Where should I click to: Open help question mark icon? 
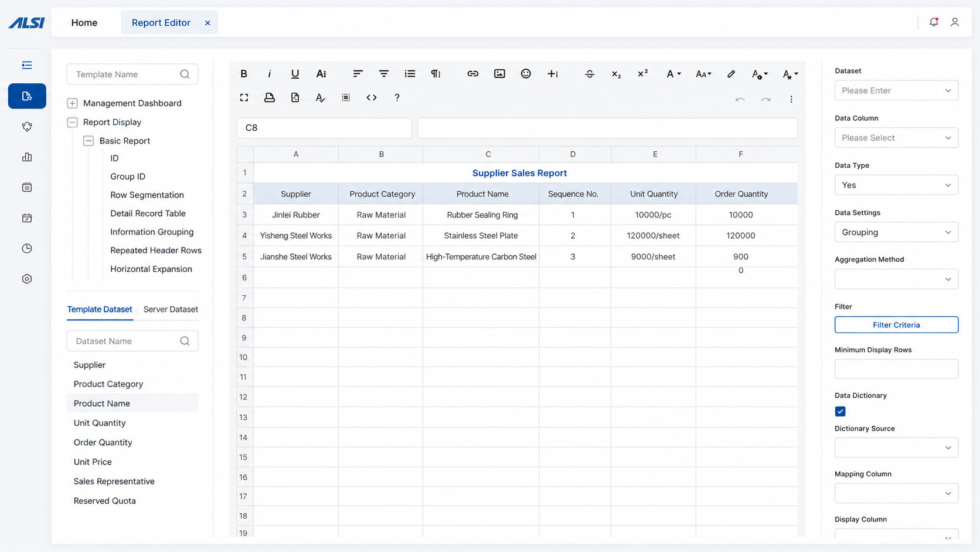click(x=397, y=97)
